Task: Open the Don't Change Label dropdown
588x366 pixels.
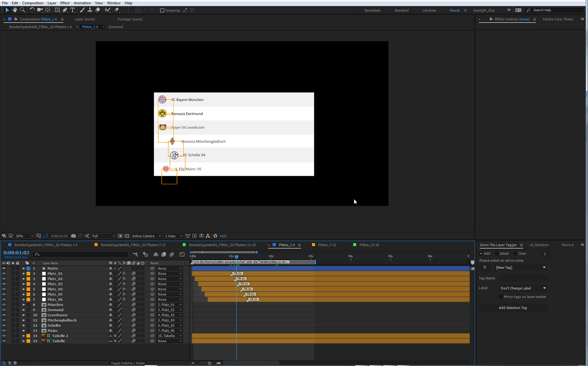Action: coord(523,288)
